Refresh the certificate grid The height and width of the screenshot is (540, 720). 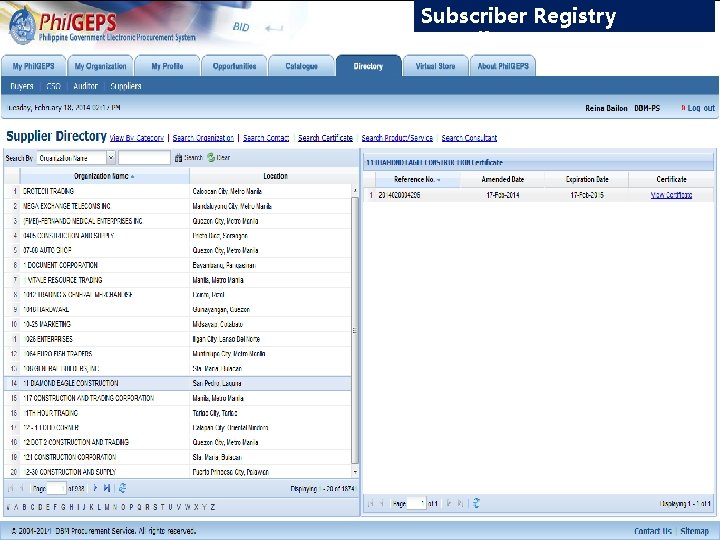(476, 503)
